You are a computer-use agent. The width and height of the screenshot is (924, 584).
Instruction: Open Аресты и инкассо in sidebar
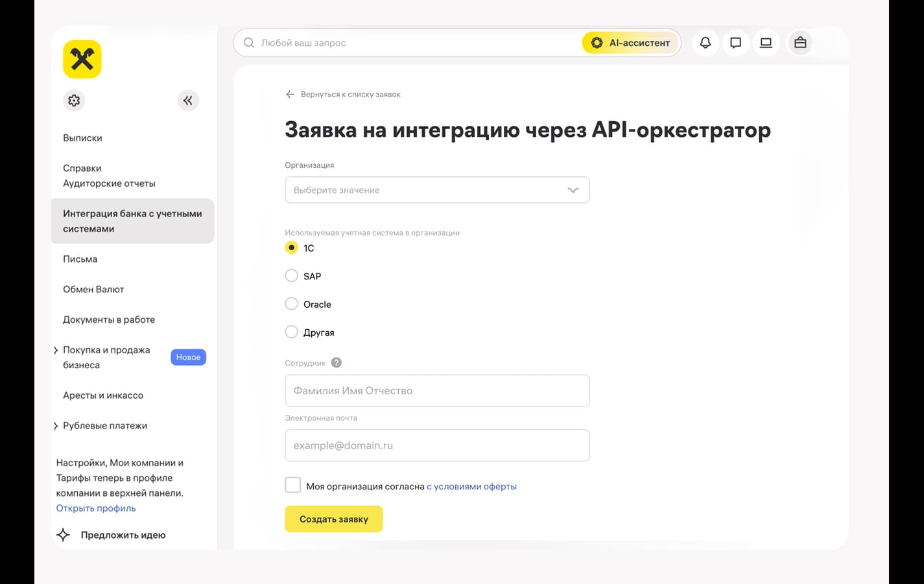[x=103, y=395]
